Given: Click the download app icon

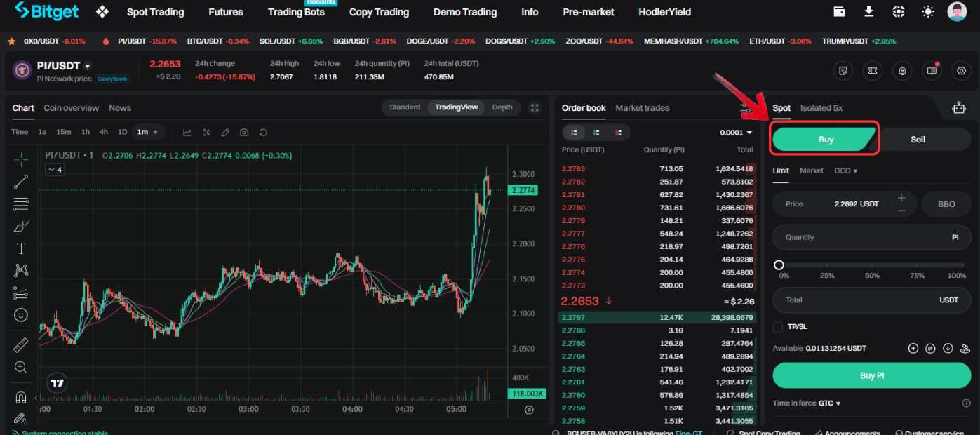Looking at the screenshot, I should pyautogui.click(x=869, y=11).
